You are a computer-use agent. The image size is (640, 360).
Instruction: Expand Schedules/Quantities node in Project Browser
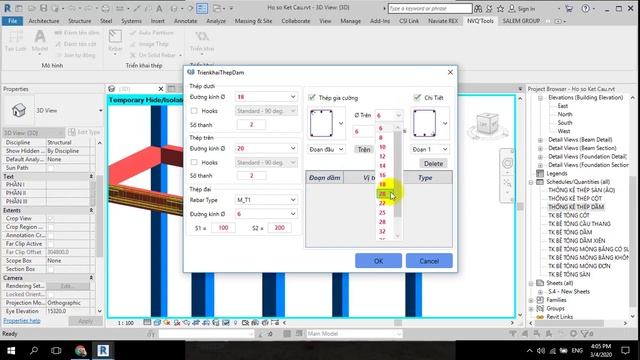[531, 182]
